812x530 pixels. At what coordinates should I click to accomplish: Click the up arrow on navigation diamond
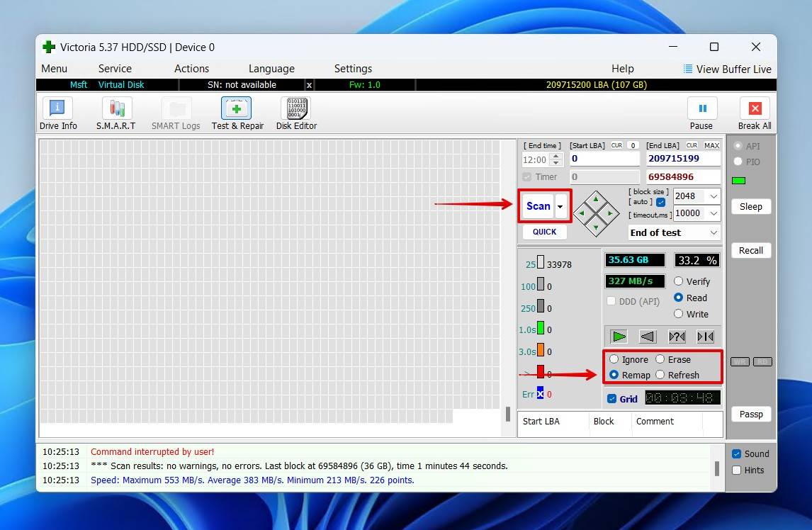596,200
